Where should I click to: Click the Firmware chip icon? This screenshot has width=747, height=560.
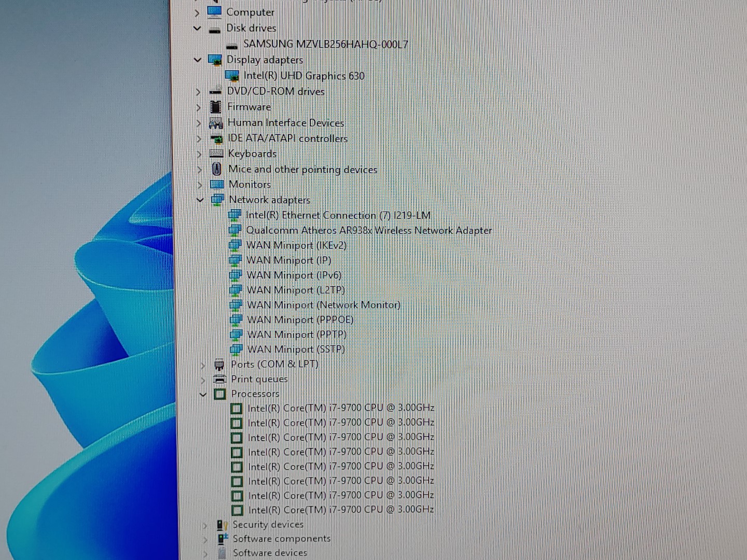tap(215, 107)
